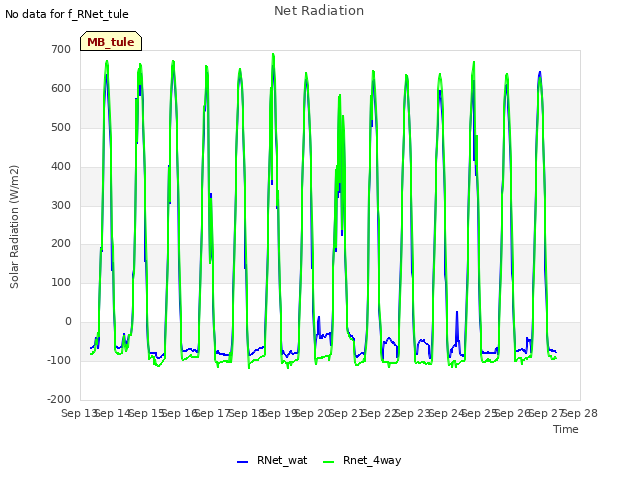The image size is (640, 480).
Task: Click the 'No data for f_RNet_tule' message
Action: (67, 14)
